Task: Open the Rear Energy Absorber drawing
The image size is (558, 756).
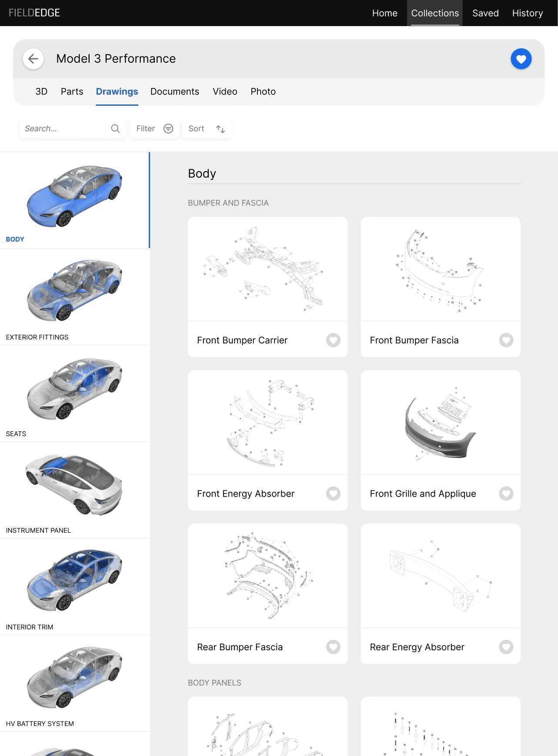Action: pos(441,576)
